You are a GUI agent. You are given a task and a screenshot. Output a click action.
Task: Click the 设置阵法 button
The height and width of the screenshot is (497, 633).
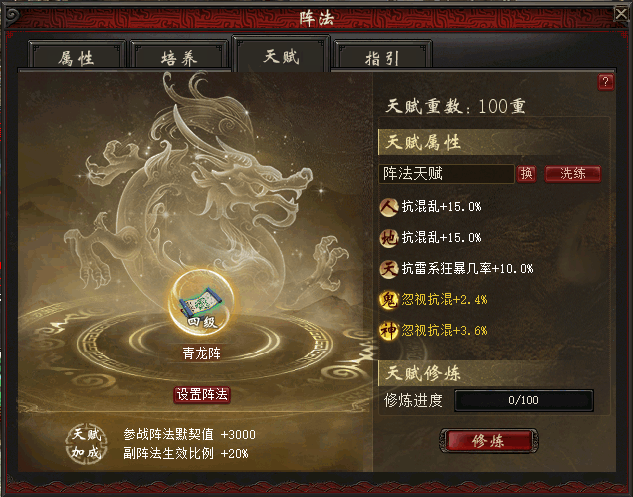coord(202,394)
